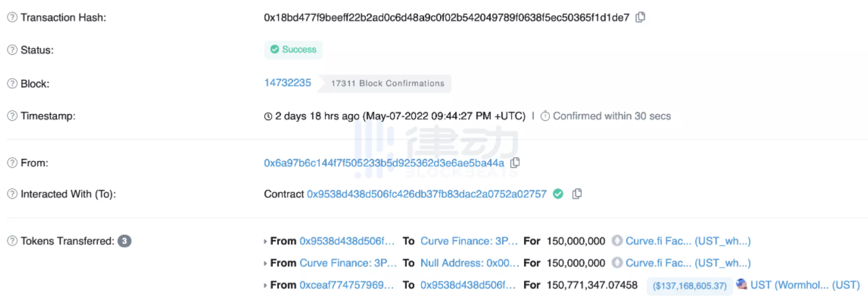Click the verified contract checkmark icon
The height and width of the screenshot is (299, 868).
coord(558,194)
